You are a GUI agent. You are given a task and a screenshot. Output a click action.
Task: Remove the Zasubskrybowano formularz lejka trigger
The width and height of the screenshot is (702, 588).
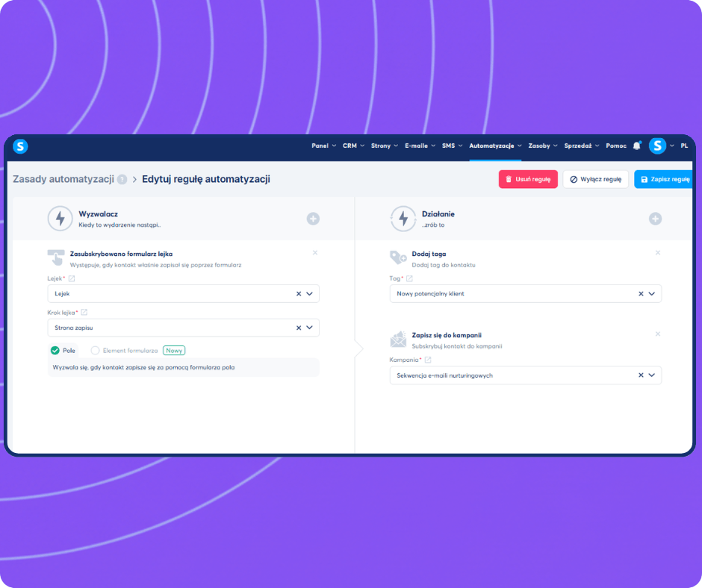point(315,253)
